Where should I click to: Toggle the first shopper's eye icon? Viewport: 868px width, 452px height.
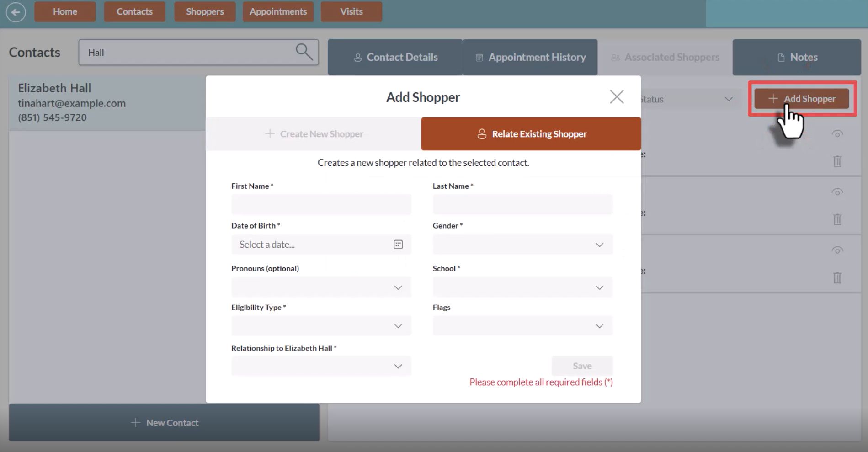pos(837,134)
